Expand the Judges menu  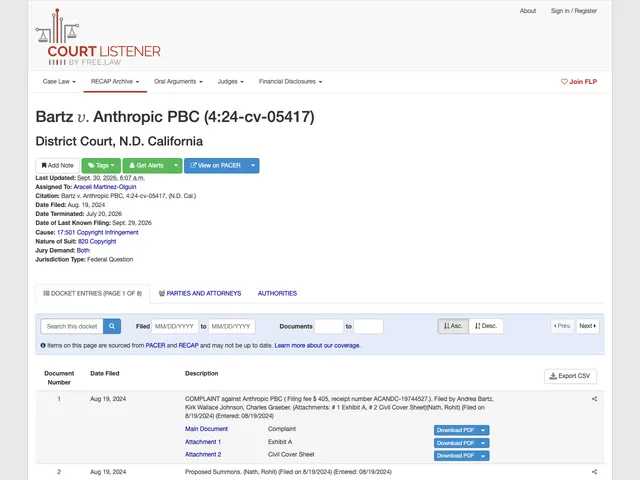pyautogui.click(x=231, y=82)
